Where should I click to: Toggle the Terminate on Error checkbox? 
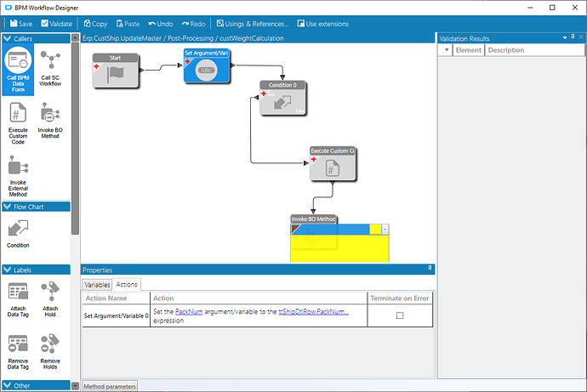(x=400, y=316)
